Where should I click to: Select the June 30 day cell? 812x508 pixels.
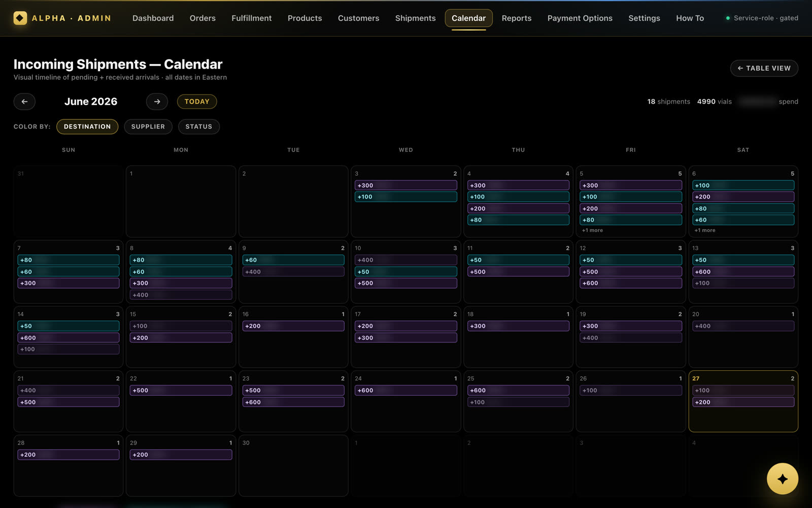tap(293, 465)
